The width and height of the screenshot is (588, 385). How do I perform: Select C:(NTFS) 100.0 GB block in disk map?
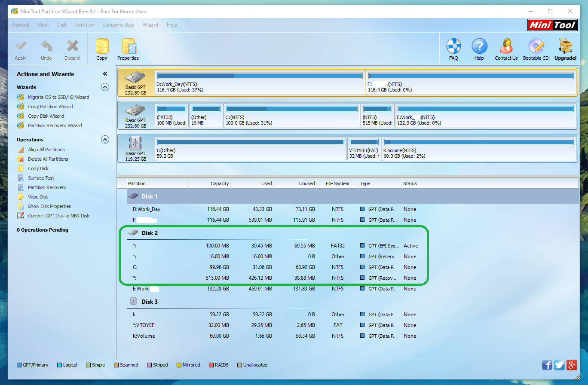(291, 116)
